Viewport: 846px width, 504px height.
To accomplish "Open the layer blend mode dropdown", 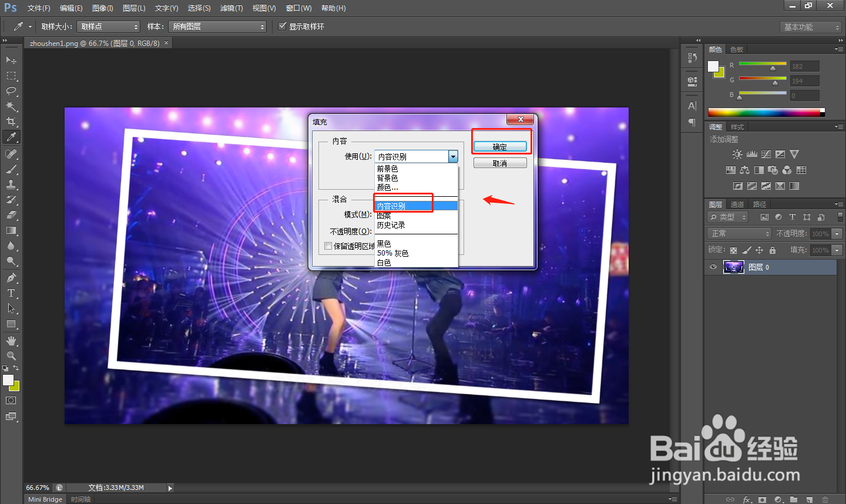I will 739,233.
